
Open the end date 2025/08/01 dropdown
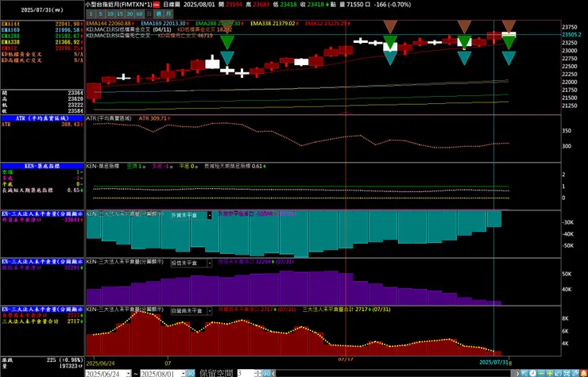(183, 374)
